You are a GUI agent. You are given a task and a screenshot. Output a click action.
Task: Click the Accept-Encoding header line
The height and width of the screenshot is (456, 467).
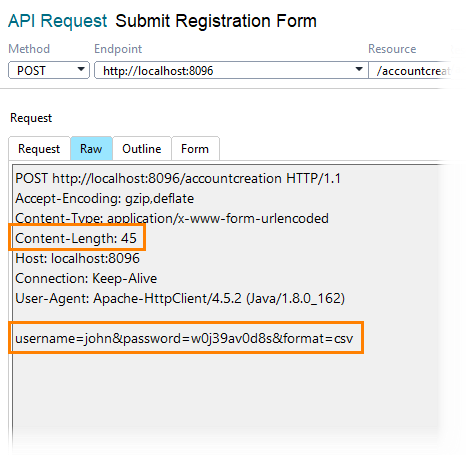pos(105,198)
